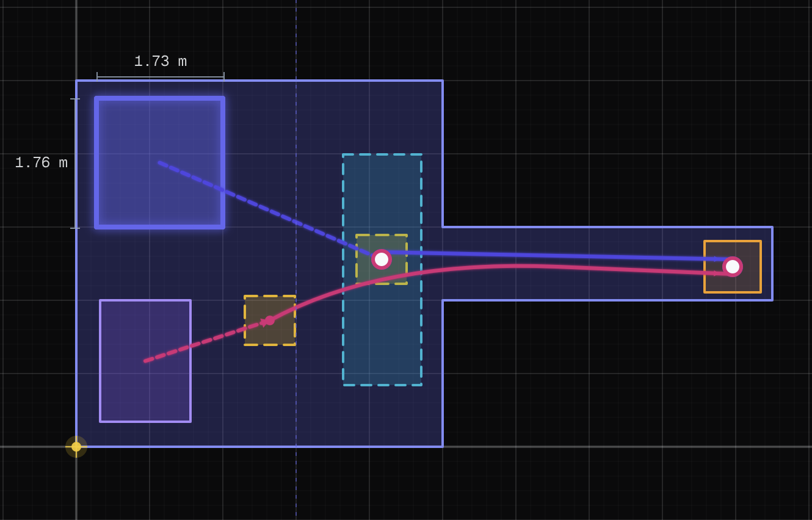Viewport: 812px width, 520px height.
Task: Select the tall teal dashed rectangle zone
Action: tap(382, 270)
